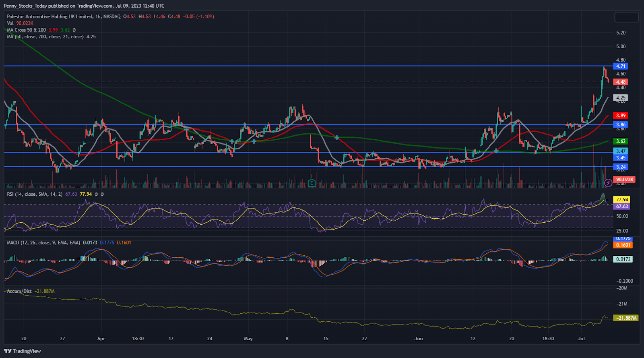Click the red 90.023K volume axis label
Screen dimensions: 644x358
point(625,180)
